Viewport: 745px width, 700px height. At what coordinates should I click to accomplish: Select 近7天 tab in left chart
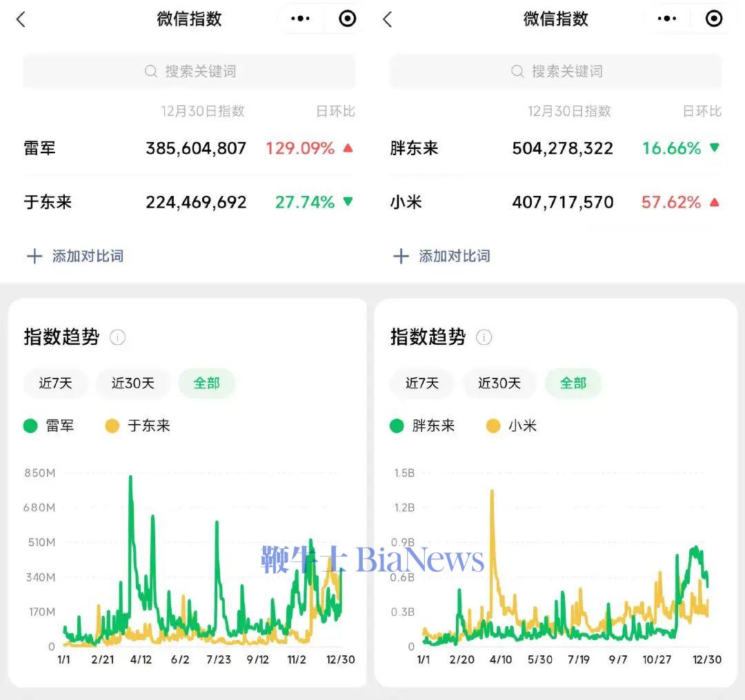click(x=56, y=383)
